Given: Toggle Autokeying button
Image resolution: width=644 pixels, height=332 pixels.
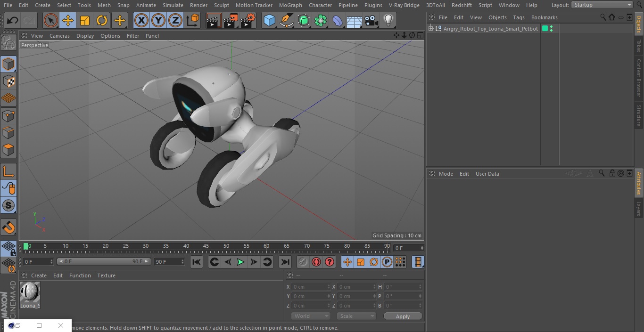Looking at the screenshot, I should pos(316,262).
